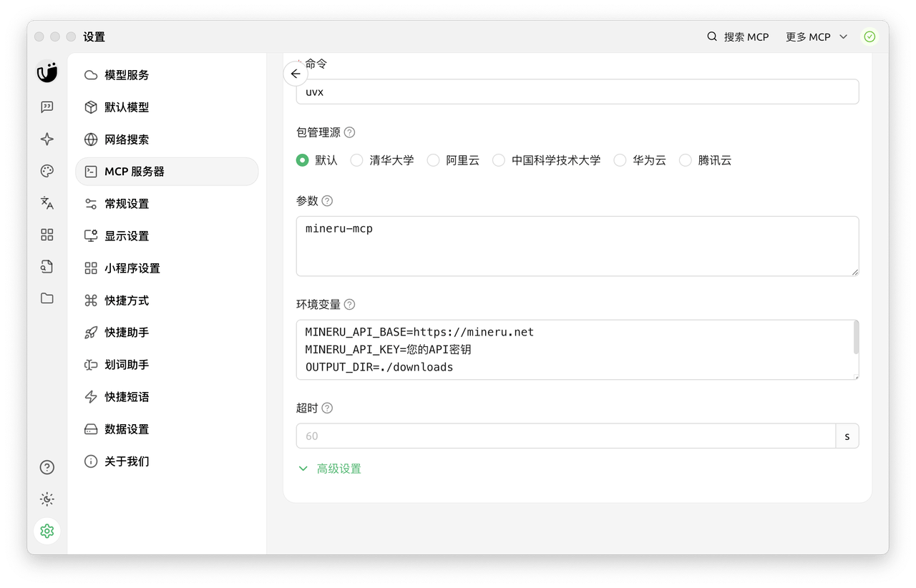Click the help icon beside 包管理源

click(x=349, y=132)
